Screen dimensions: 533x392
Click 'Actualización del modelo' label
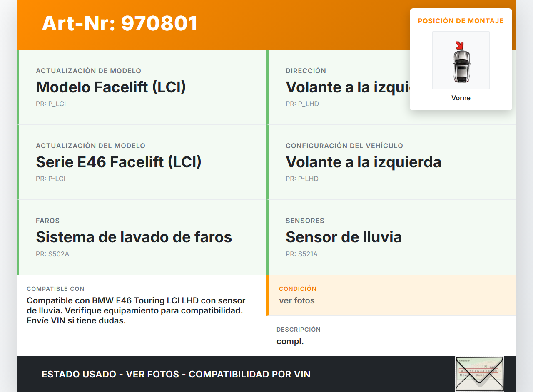click(90, 146)
